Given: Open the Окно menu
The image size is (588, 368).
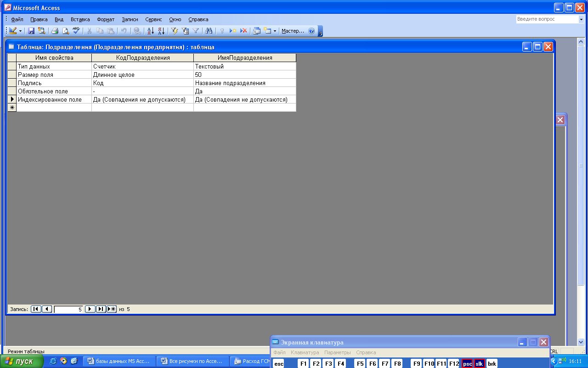Looking at the screenshot, I should pyautogui.click(x=175, y=19).
